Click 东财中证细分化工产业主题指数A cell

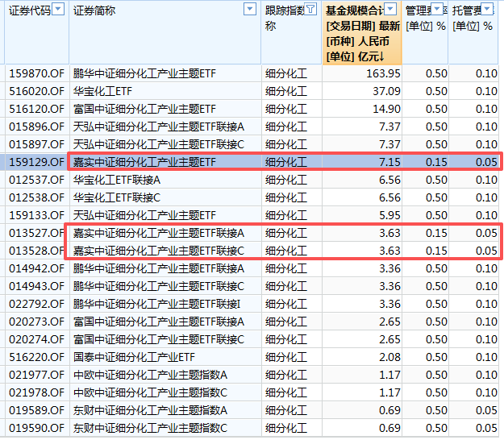coord(150,410)
